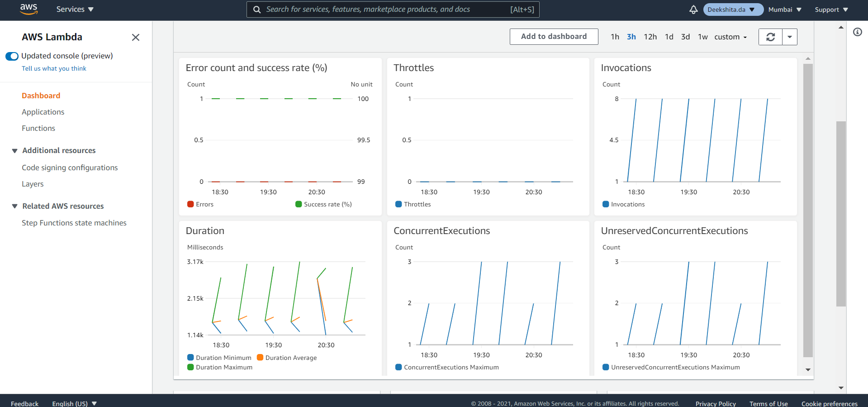
Task: Open Applications in the sidebar
Action: [43, 112]
